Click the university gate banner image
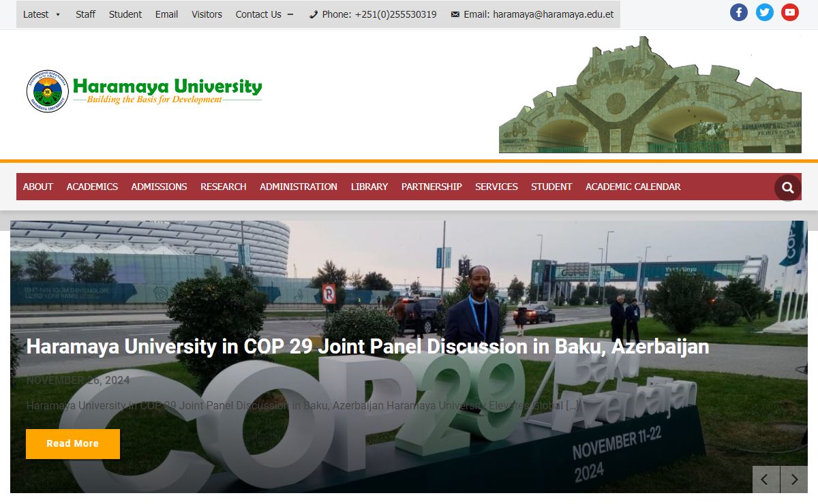The height and width of the screenshot is (504, 818). coord(650,95)
